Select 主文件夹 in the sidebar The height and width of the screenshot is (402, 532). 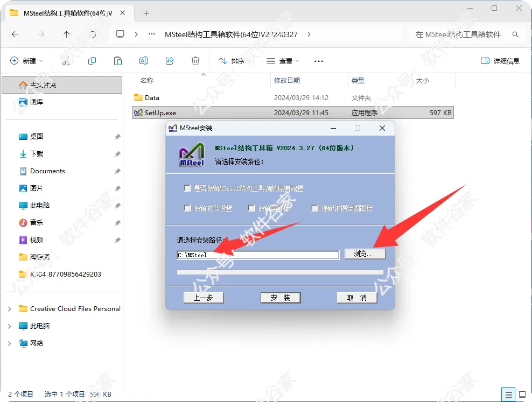pyautogui.click(x=62, y=84)
